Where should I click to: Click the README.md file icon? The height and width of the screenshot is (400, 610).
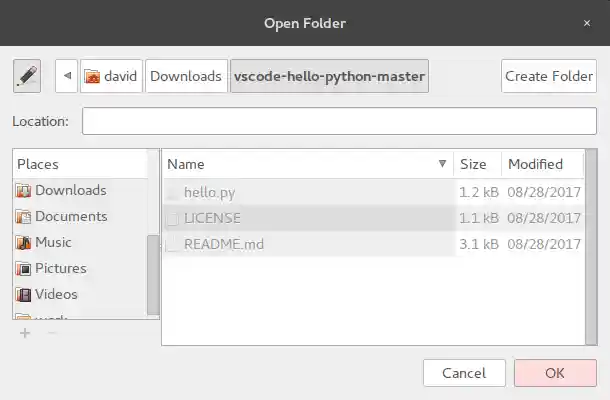coord(173,244)
